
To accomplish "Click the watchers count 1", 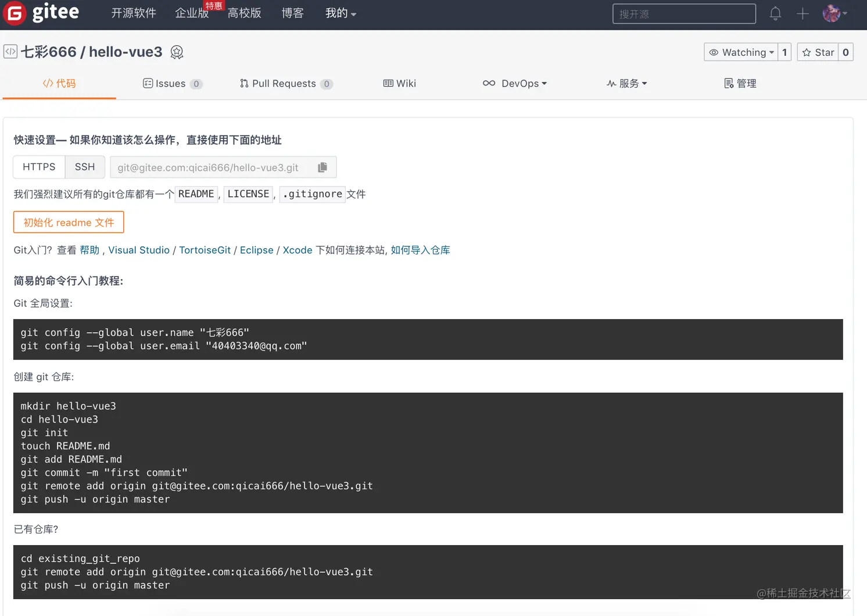I will pyautogui.click(x=784, y=52).
